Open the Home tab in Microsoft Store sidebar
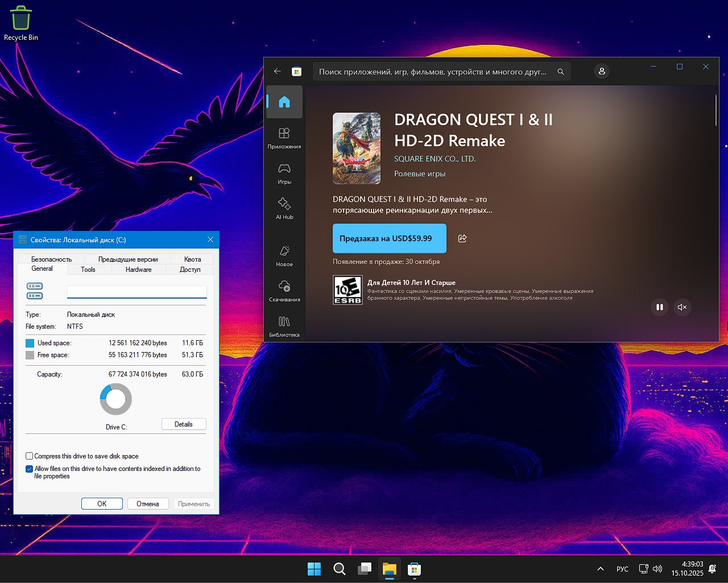The height and width of the screenshot is (583, 728). tap(284, 102)
